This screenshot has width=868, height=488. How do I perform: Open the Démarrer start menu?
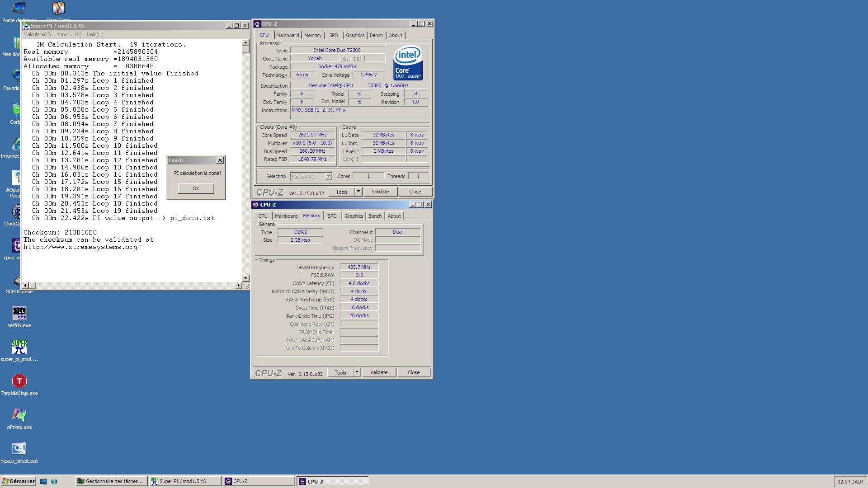click(x=19, y=482)
